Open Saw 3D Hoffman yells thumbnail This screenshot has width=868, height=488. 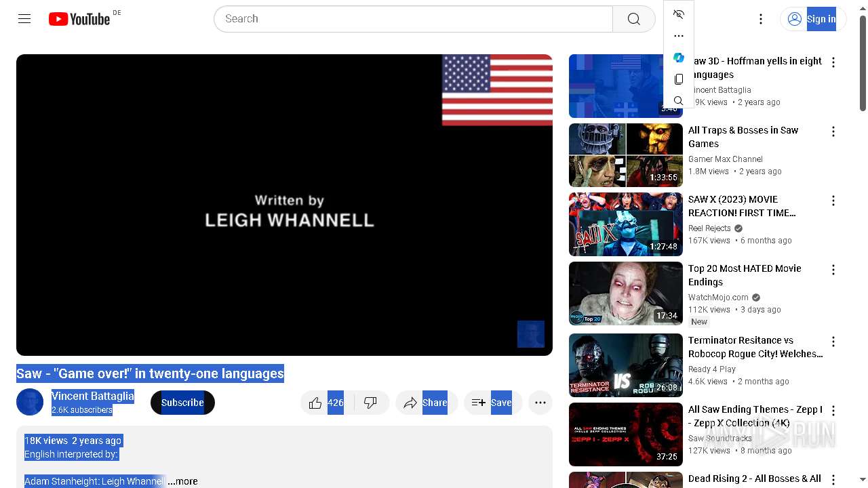626,86
